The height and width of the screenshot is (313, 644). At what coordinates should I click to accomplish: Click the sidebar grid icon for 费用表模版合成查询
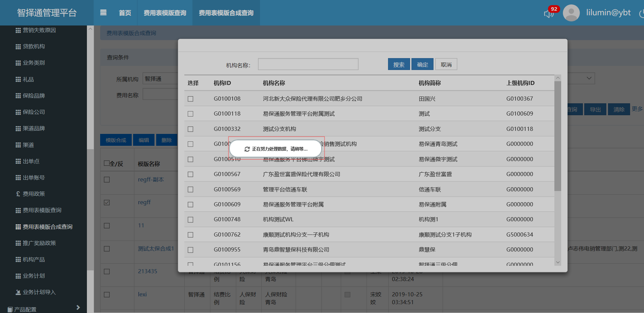click(x=18, y=227)
